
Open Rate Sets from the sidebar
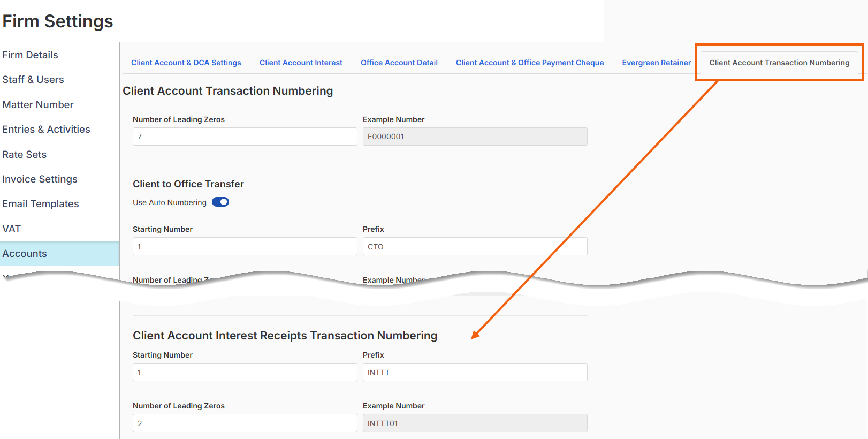click(25, 155)
